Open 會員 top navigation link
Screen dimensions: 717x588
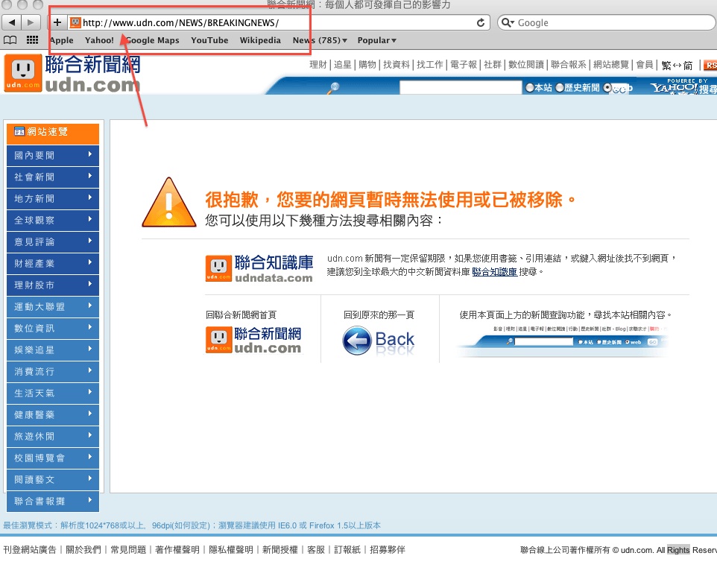[644, 65]
